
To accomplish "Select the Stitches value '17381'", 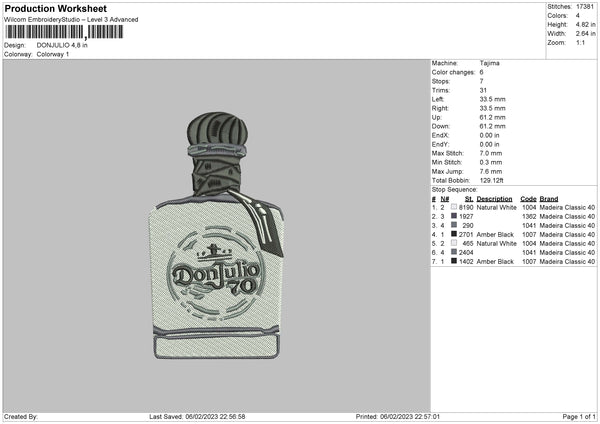I will coord(585,7).
